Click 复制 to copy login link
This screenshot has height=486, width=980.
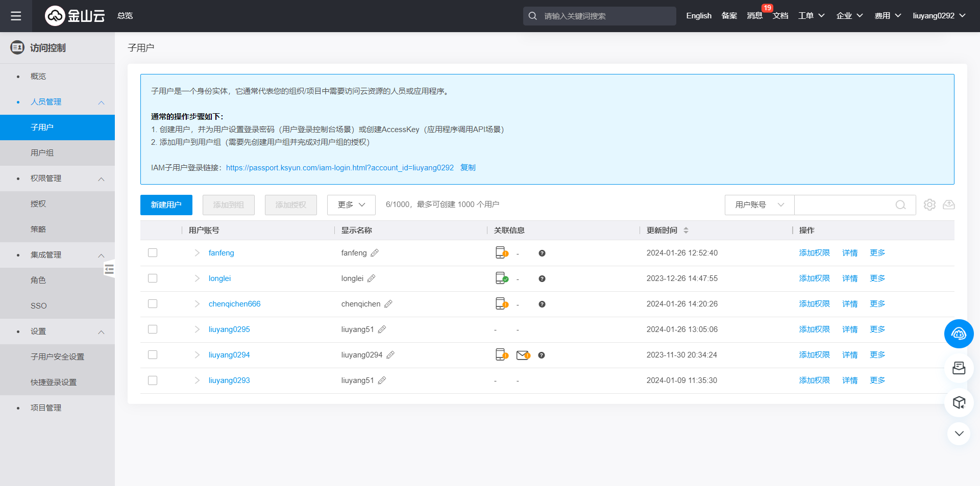[468, 168]
